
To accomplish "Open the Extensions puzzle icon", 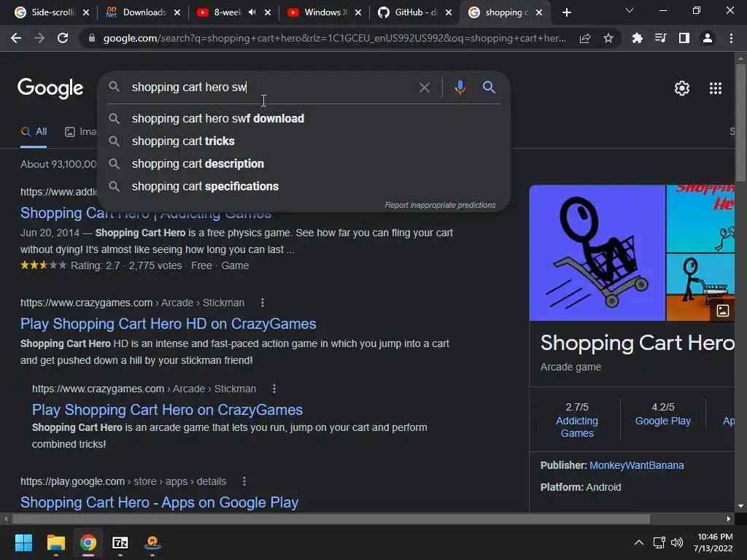I will [x=637, y=38].
